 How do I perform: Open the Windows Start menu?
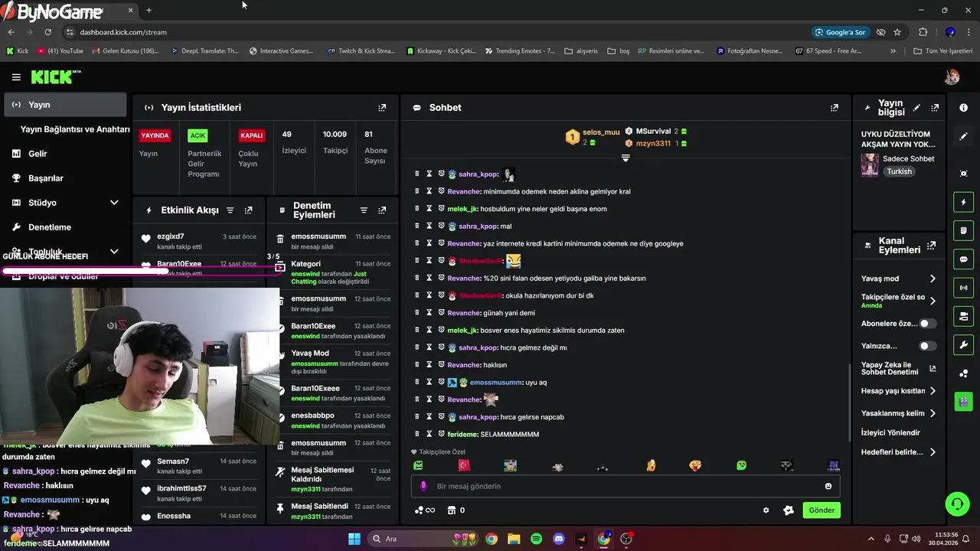tap(354, 539)
